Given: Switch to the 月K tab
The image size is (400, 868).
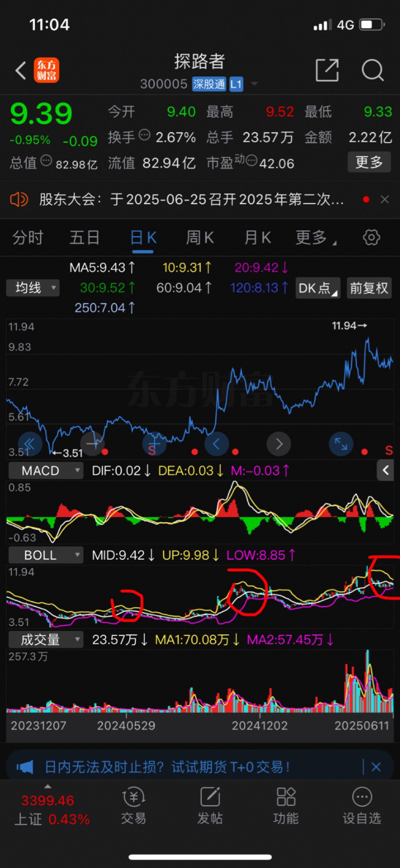Looking at the screenshot, I should 258,238.
